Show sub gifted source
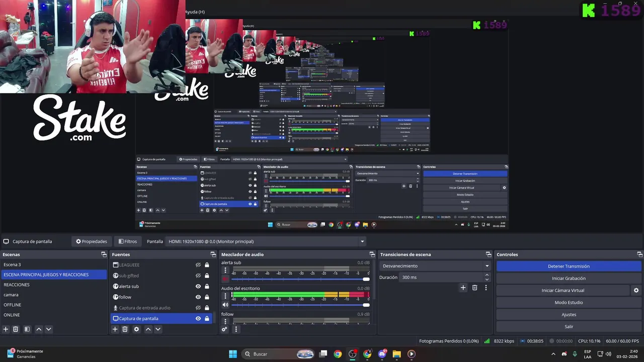The image size is (644, 362). (x=198, y=276)
